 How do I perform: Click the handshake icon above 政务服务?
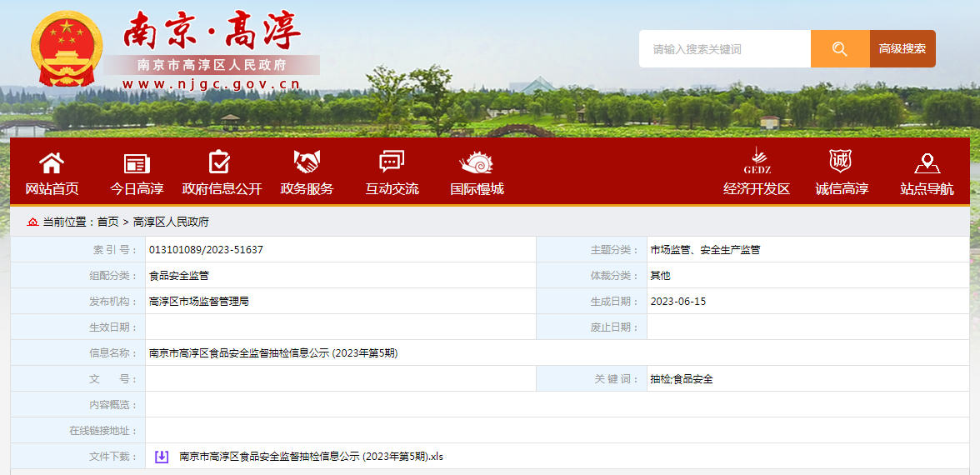click(x=307, y=162)
